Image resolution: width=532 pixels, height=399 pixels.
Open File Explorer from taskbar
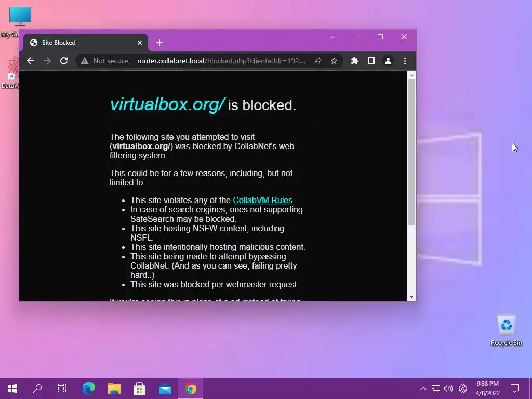[x=114, y=389]
